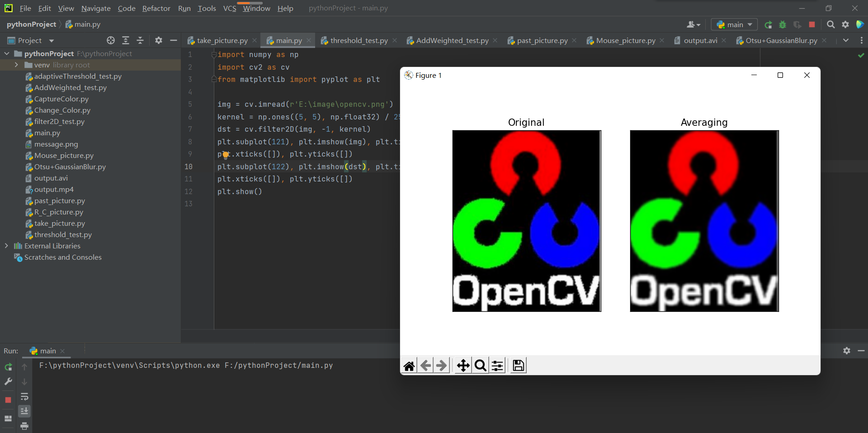Open the VCS menu

click(x=230, y=8)
